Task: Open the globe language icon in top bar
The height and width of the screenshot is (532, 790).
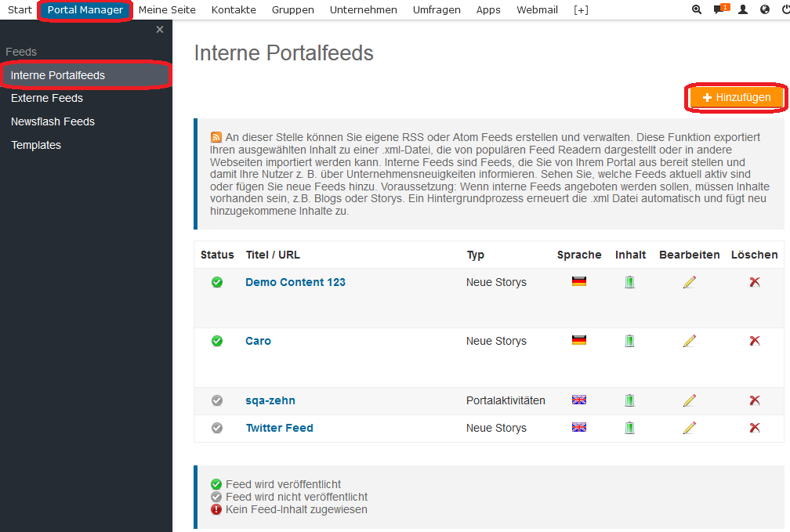Action: coord(765,9)
